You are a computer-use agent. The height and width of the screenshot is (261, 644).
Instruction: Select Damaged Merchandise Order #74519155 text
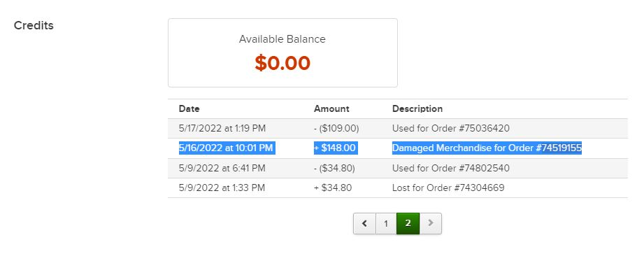click(487, 148)
